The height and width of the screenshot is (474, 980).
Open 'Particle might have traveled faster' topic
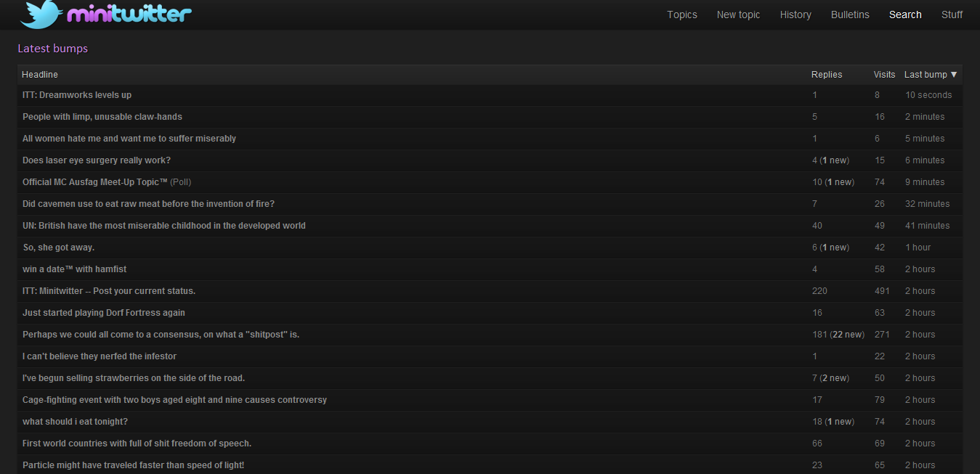pyautogui.click(x=133, y=465)
